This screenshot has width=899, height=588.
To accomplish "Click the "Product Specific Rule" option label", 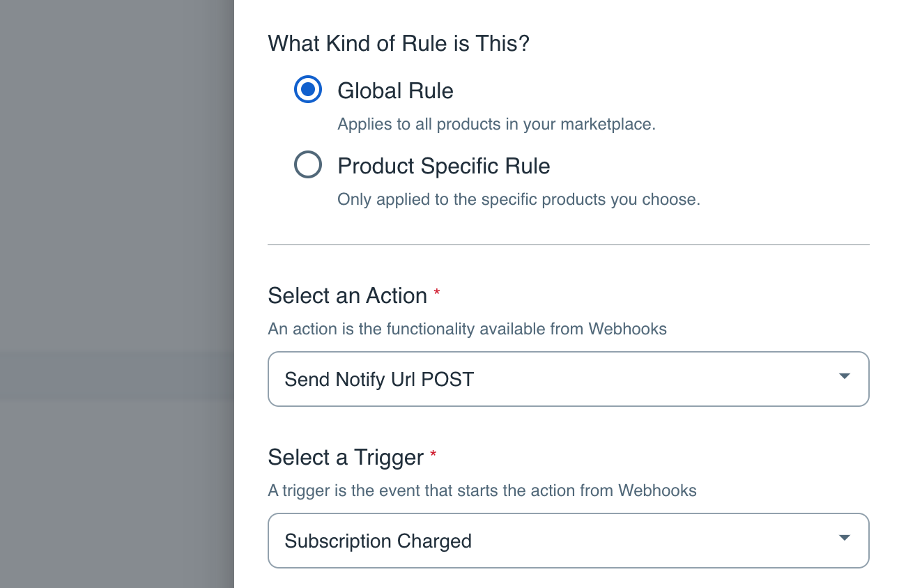I will pyautogui.click(x=443, y=166).
